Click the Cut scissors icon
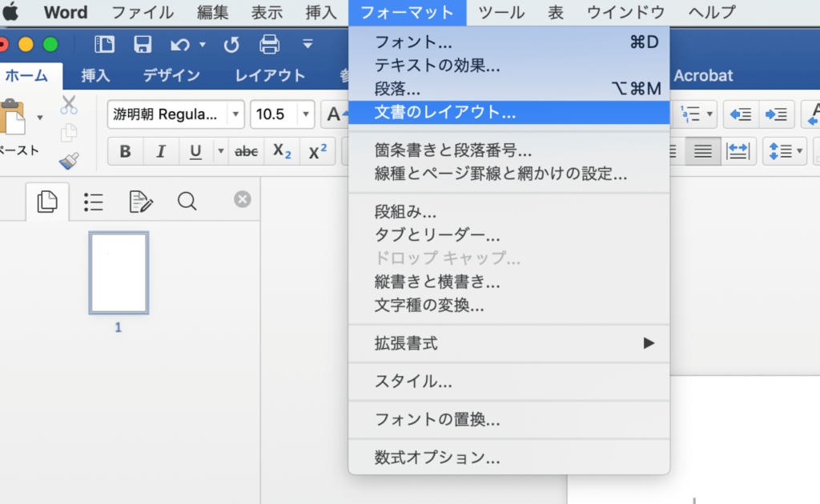Screen dimensions: 820x504 pyautogui.click(x=69, y=105)
